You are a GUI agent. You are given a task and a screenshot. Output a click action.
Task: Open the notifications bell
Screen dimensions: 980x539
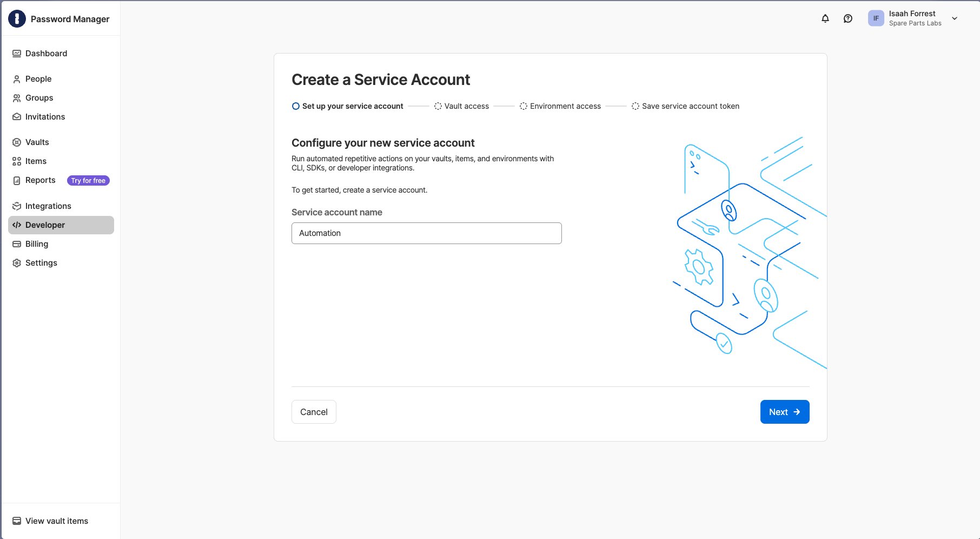[x=825, y=18]
